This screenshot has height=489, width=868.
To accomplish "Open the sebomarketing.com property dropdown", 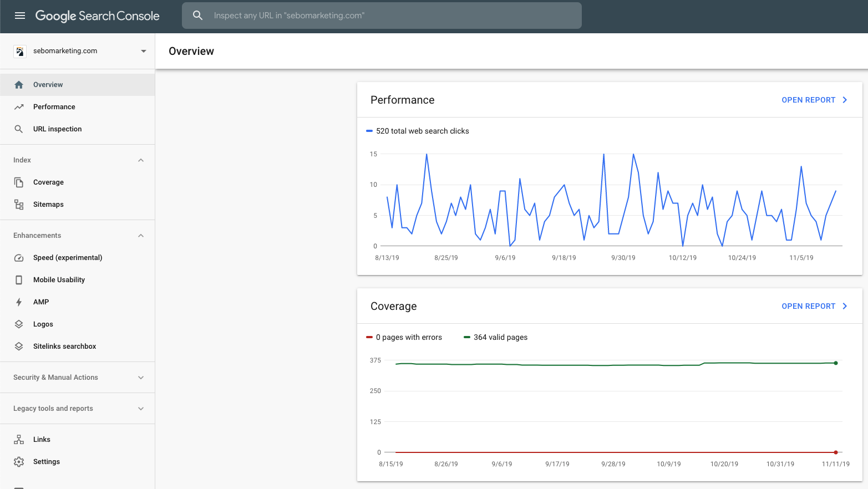I will [x=143, y=51].
